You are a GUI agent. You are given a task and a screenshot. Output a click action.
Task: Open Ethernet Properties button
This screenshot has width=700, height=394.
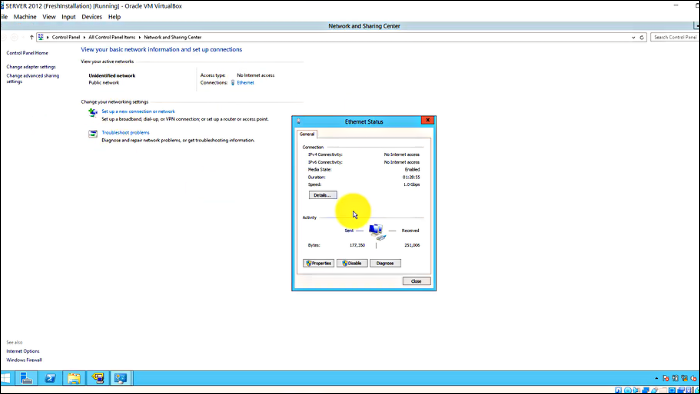coord(319,263)
